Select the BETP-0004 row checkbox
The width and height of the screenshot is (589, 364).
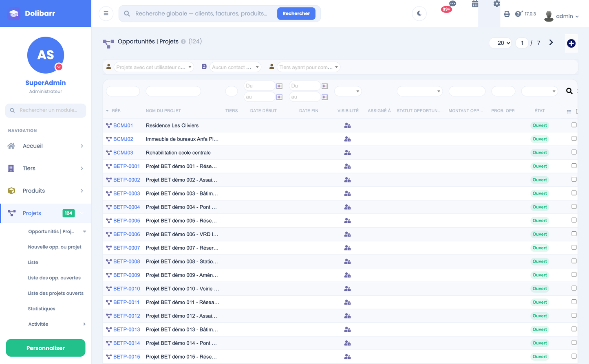[x=574, y=206]
